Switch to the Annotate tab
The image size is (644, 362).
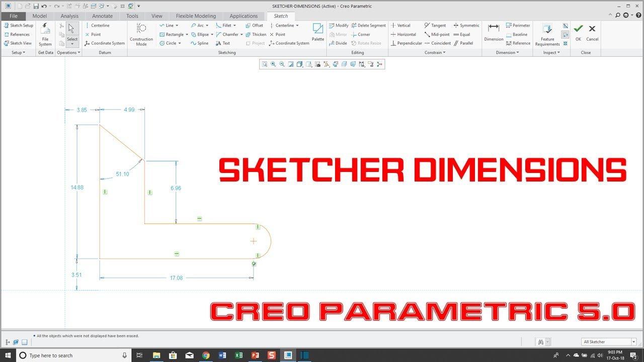pyautogui.click(x=102, y=16)
